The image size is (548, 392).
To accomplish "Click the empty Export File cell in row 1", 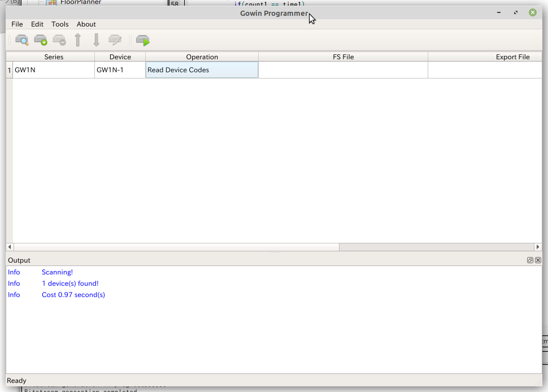I will coord(485,70).
